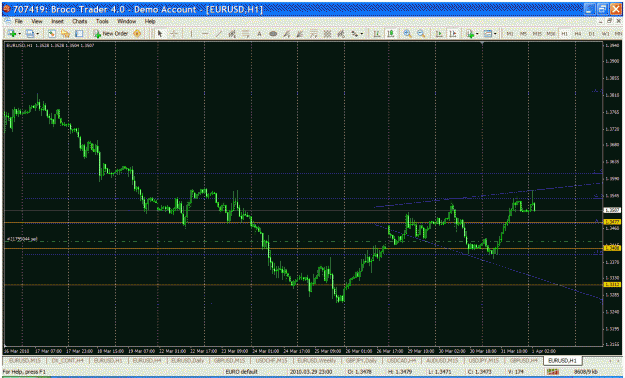Toggle the Terminal window icon
The height and width of the screenshot is (378, 625).
(79, 34)
